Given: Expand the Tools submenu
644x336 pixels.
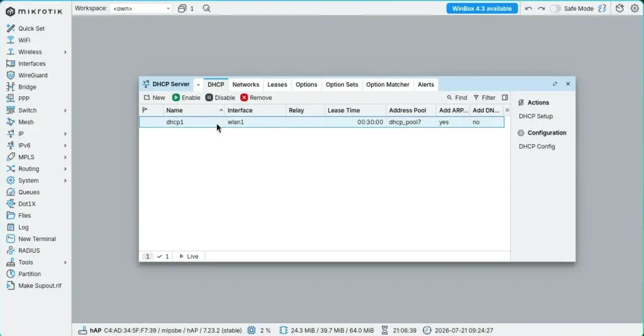Looking at the screenshot, I should [x=65, y=262].
